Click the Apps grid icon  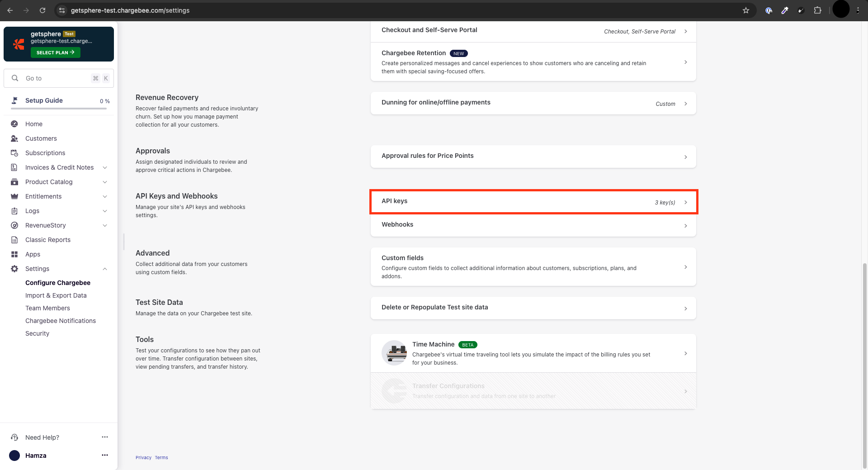pyautogui.click(x=14, y=254)
